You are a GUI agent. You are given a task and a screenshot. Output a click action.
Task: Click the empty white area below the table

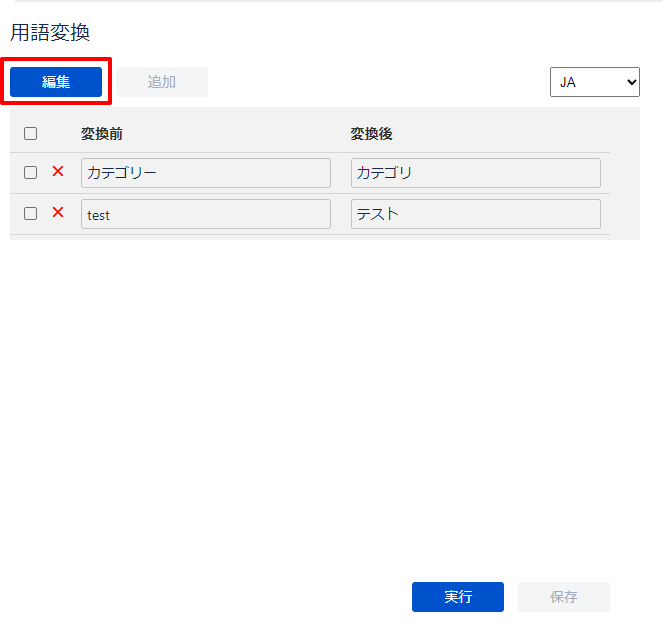pyautogui.click(x=330, y=400)
